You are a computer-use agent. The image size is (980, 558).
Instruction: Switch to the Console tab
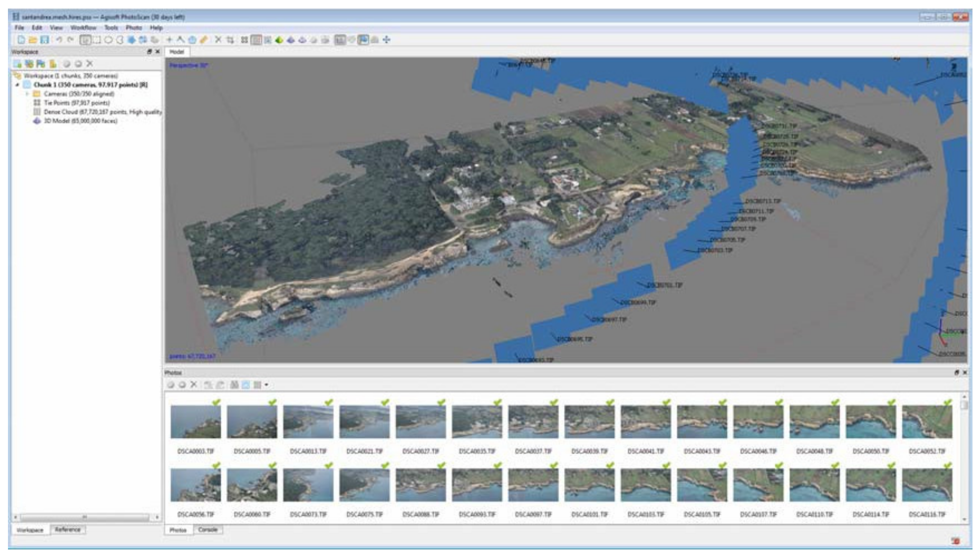click(209, 530)
